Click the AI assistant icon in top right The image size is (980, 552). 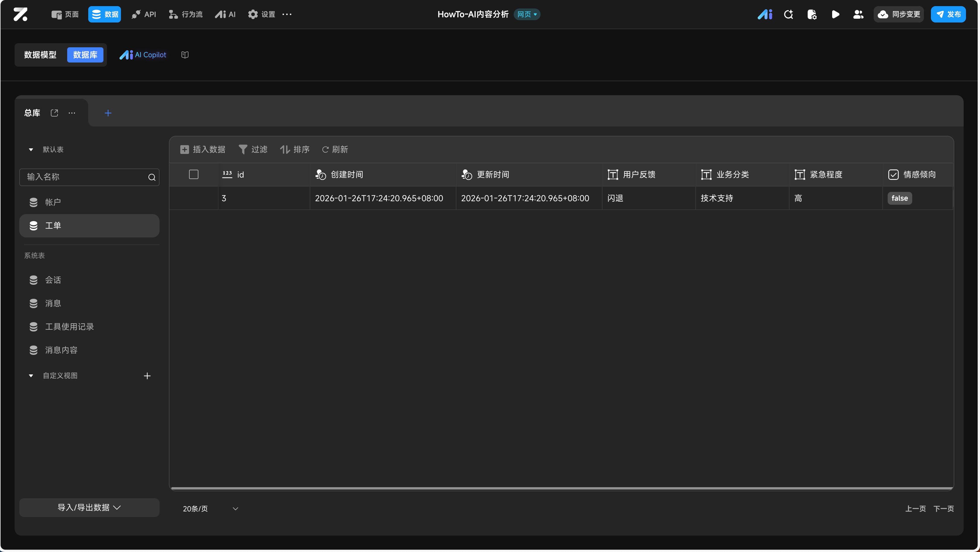click(x=765, y=14)
